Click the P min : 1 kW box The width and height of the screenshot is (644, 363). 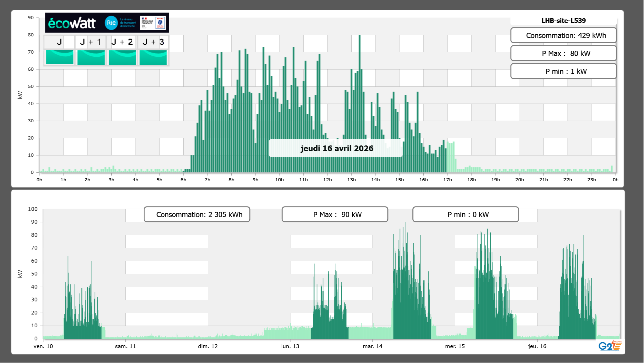563,71
